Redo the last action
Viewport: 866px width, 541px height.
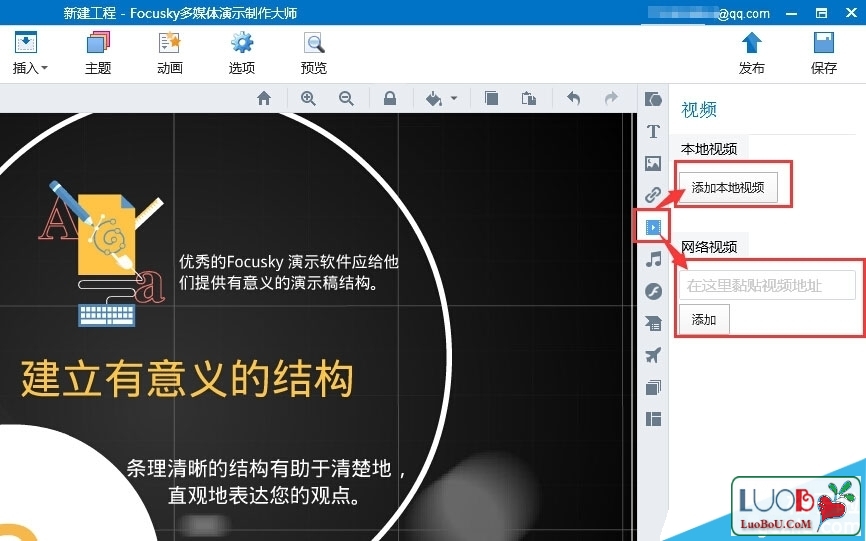coord(611,98)
